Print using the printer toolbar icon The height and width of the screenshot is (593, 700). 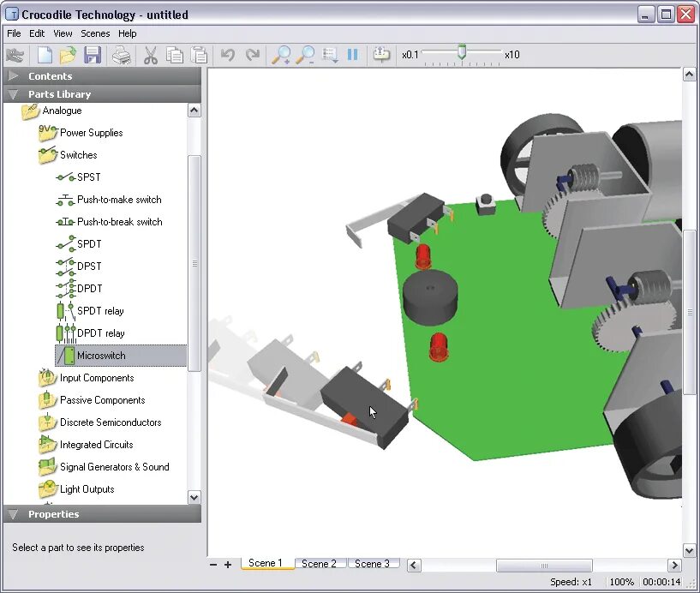(x=121, y=56)
